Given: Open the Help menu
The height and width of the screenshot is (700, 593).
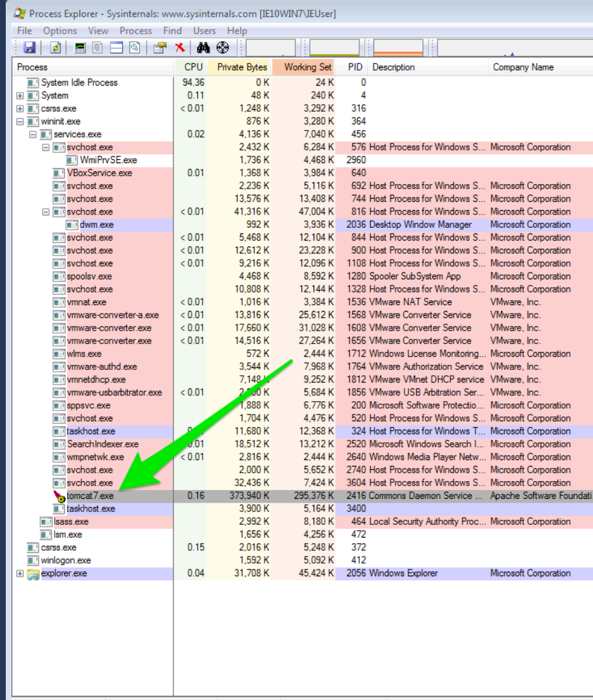Looking at the screenshot, I should click(x=237, y=31).
